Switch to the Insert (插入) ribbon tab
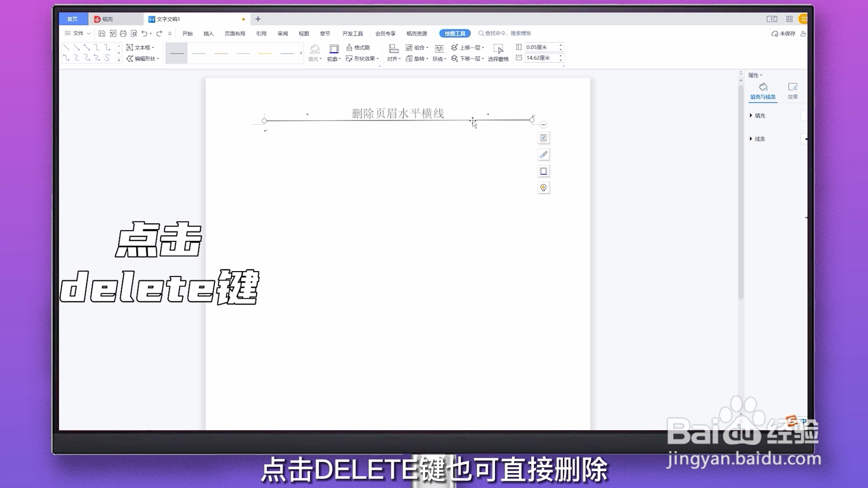868x488 pixels. (x=208, y=33)
